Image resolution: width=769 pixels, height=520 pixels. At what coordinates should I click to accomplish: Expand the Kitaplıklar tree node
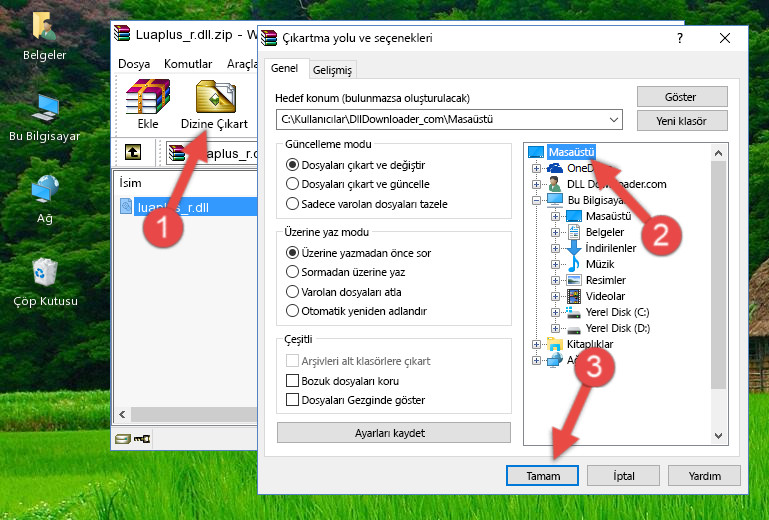536,344
